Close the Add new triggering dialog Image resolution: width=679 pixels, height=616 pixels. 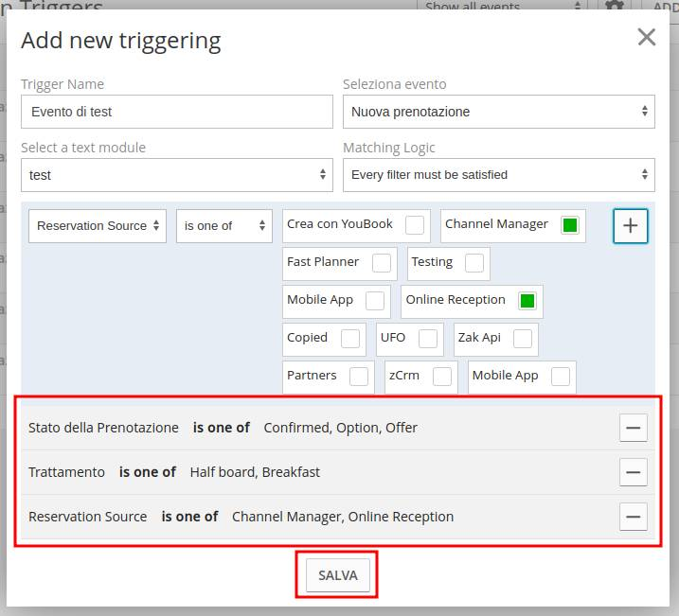click(x=647, y=37)
